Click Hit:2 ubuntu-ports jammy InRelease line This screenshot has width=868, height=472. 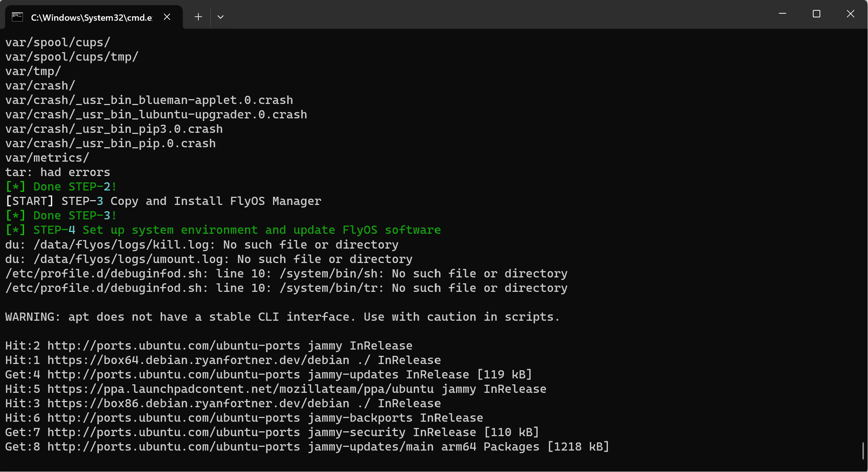209,346
